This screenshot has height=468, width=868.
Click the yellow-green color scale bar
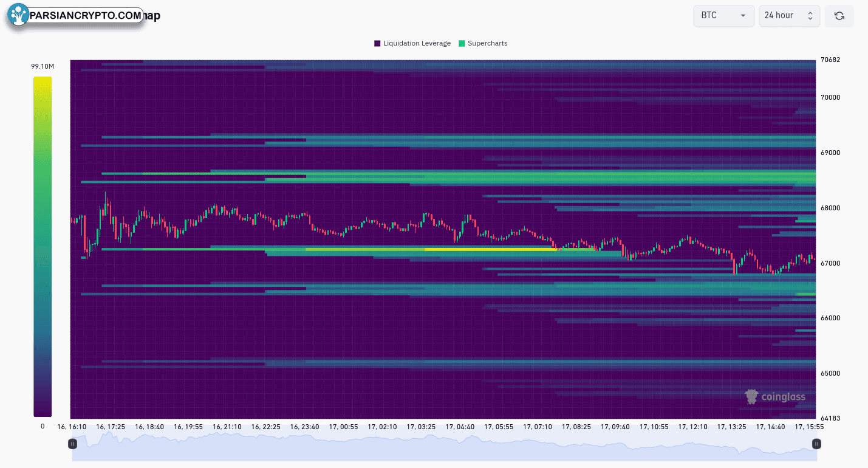click(x=43, y=246)
